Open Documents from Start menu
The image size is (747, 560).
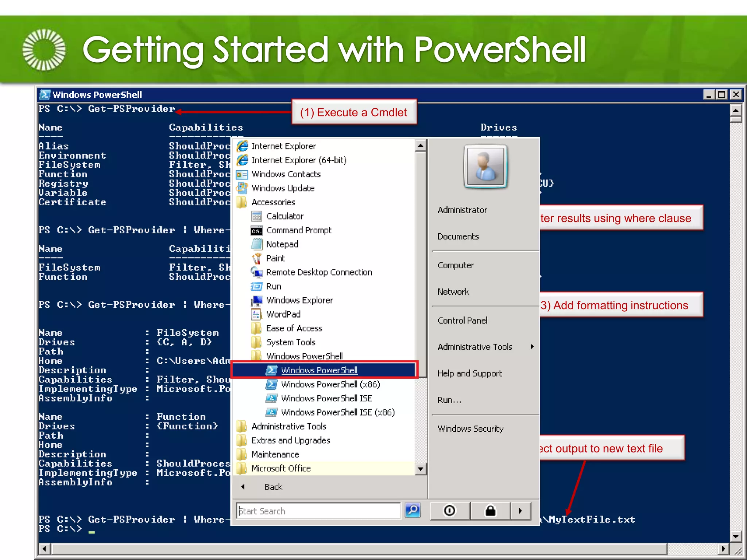click(x=458, y=237)
